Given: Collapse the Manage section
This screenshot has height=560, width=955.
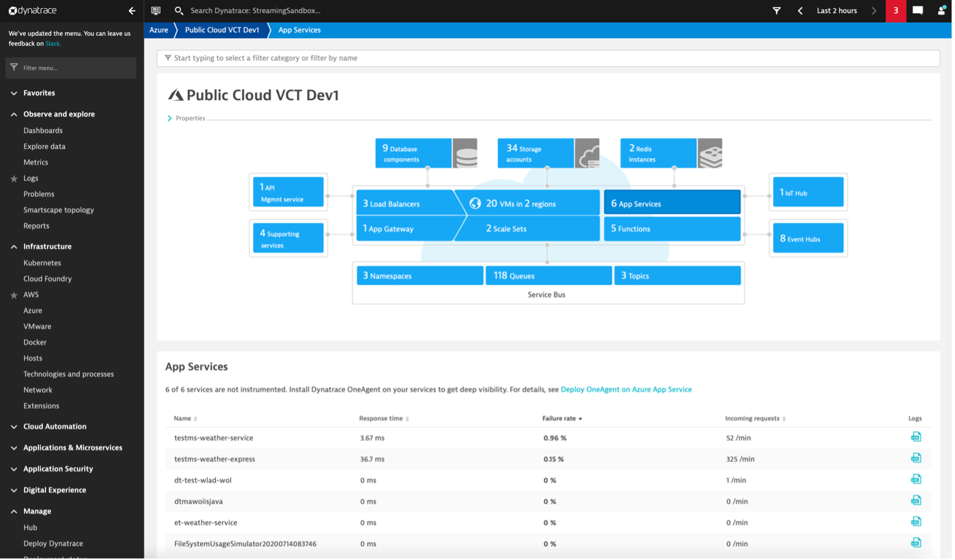Looking at the screenshot, I should [x=14, y=512].
